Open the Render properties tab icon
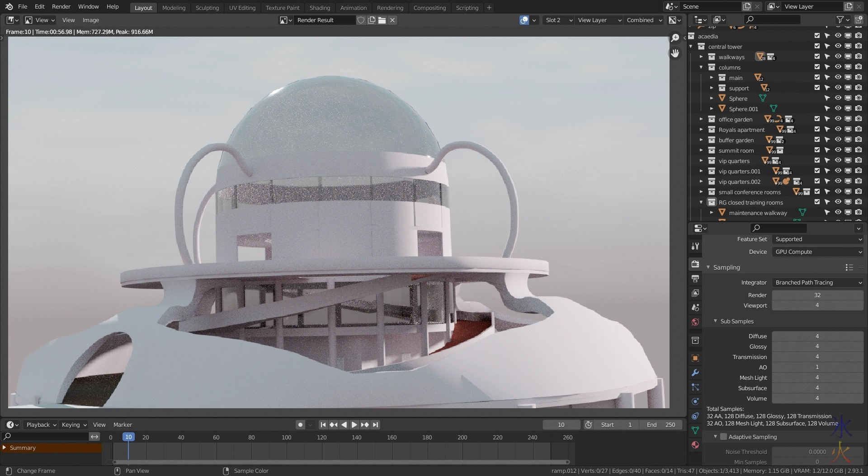The height and width of the screenshot is (476, 868). (x=695, y=264)
